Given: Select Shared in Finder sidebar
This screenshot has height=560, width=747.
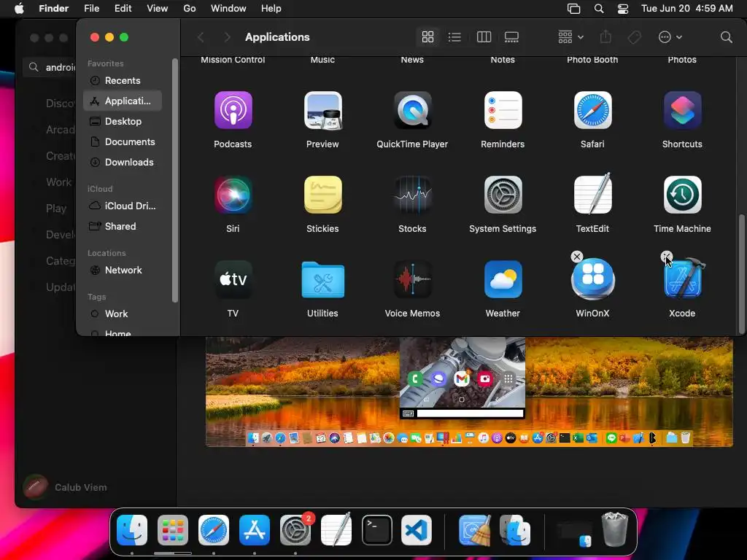Looking at the screenshot, I should pyautogui.click(x=123, y=227).
